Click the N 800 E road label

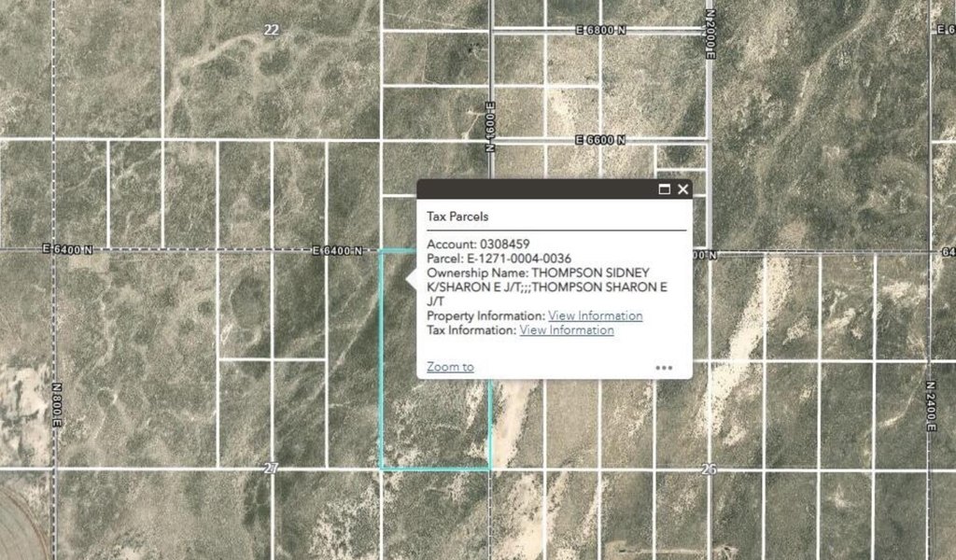57,405
